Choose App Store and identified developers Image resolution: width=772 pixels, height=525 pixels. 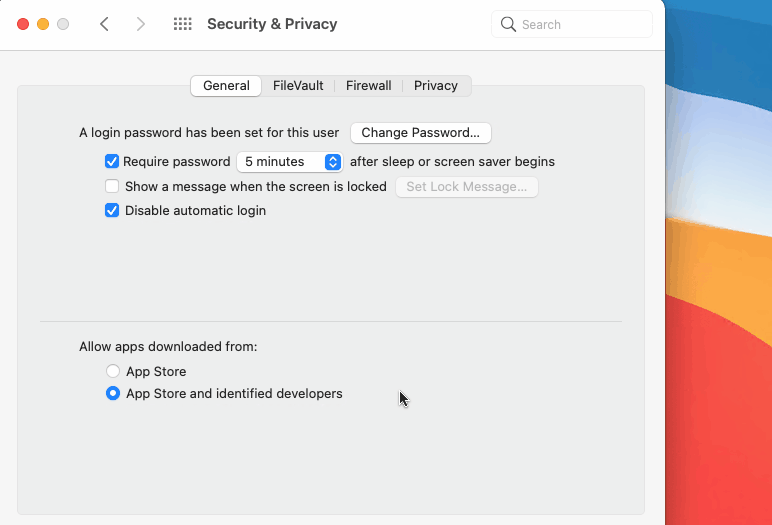click(x=113, y=393)
